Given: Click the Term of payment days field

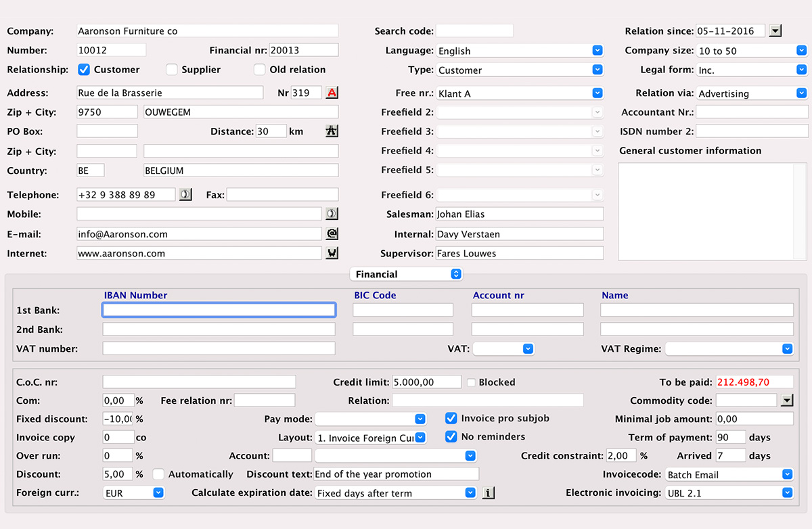Looking at the screenshot, I should 731,437.
